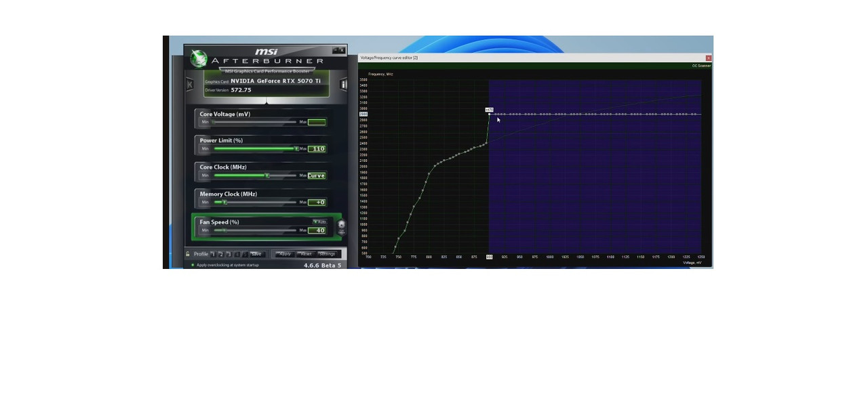Click the Memory Clock value field showing +0

(317, 202)
